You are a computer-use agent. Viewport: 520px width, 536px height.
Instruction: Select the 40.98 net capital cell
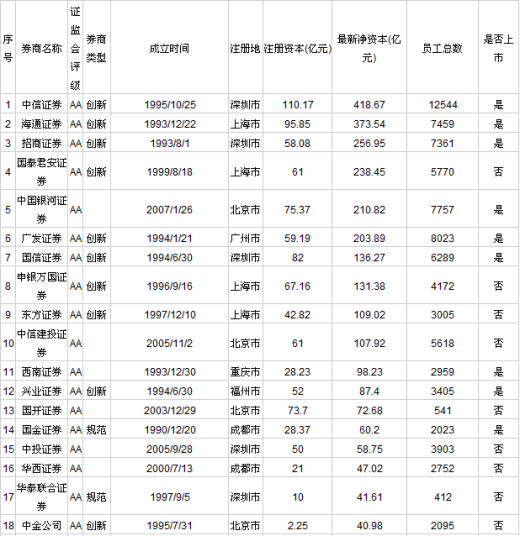tap(369, 525)
